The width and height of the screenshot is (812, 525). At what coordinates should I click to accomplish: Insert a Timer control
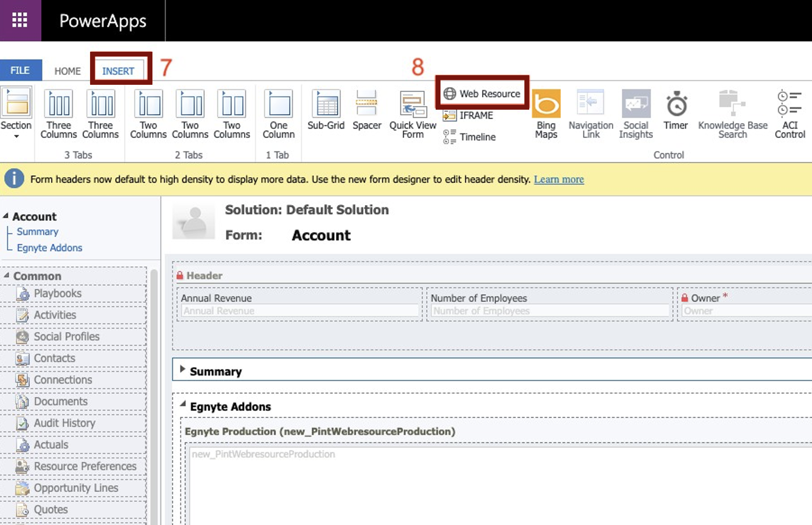(676, 110)
